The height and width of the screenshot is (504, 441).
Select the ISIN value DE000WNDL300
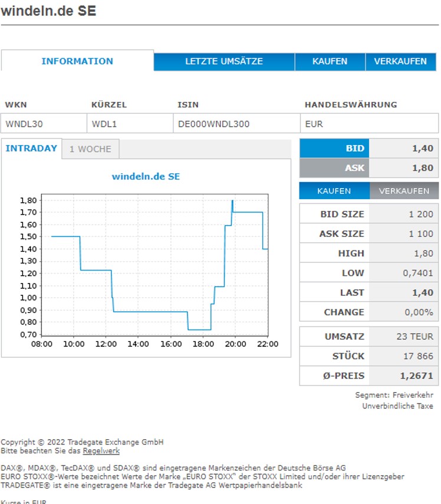(x=213, y=124)
